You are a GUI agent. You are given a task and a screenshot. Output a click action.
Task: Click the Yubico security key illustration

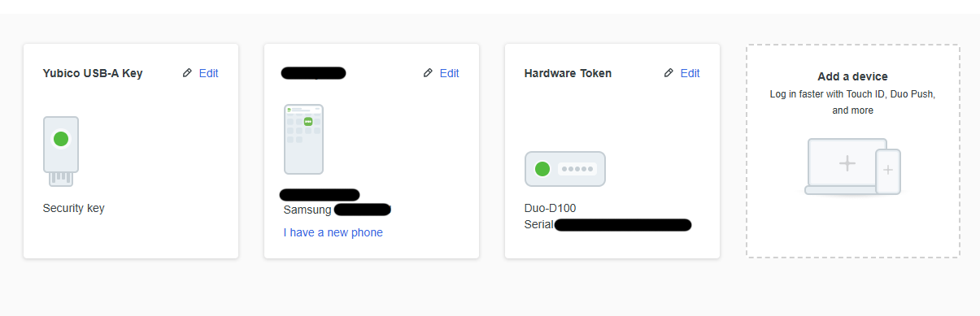[61, 151]
